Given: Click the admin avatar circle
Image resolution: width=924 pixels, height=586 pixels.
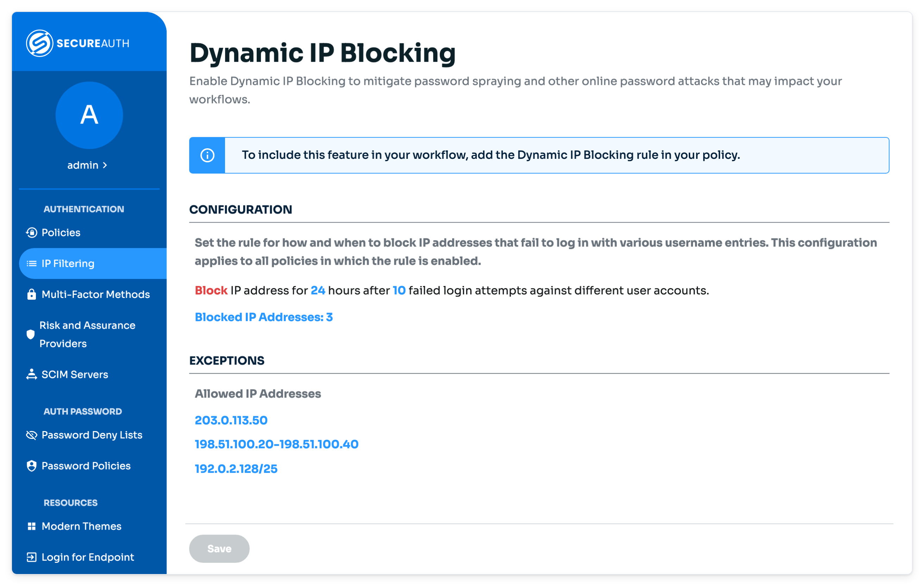Looking at the screenshot, I should 89,115.
